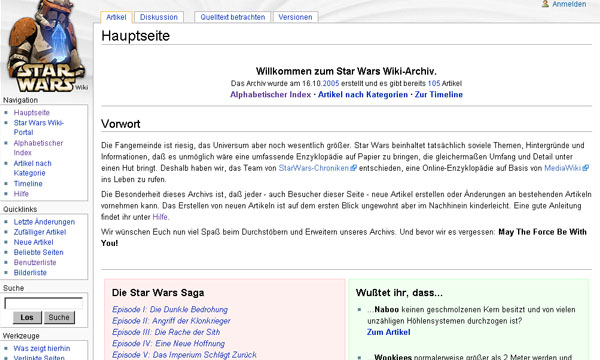The height and width of the screenshot is (360, 600).
Task: Click the Los button
Action: point(27,318)
